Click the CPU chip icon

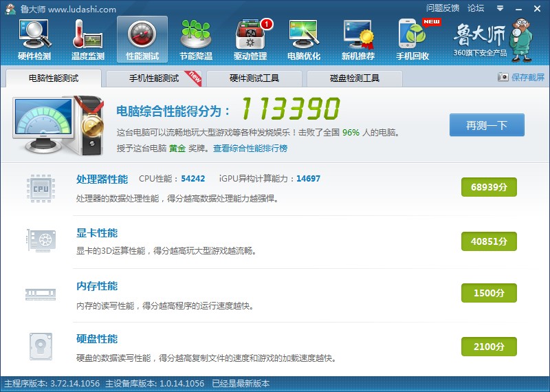[x=41, y=188]
